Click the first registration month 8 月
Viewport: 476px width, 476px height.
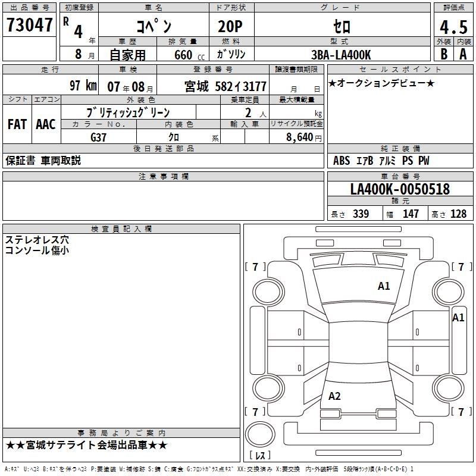[84, 54]
